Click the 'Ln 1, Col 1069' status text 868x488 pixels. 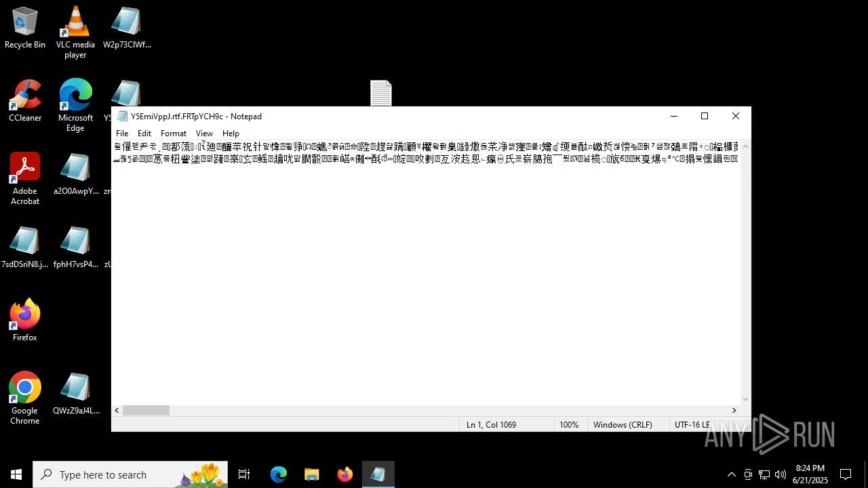coord(491,424)
